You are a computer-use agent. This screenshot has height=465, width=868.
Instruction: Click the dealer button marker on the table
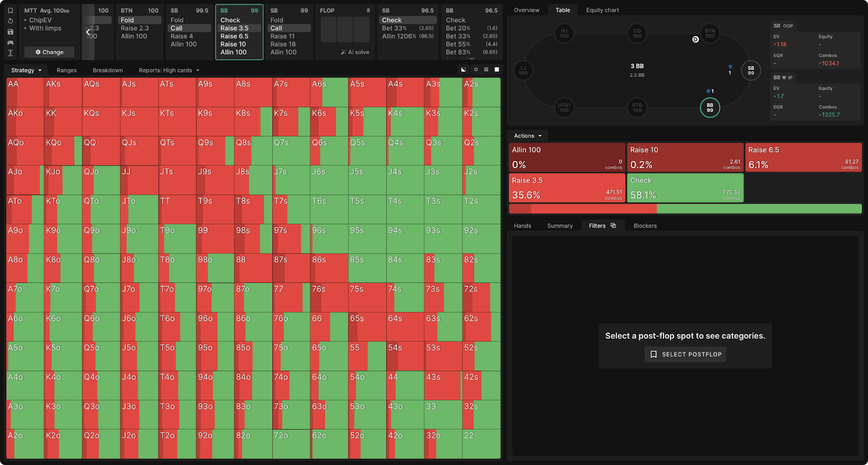click(695, 40)
